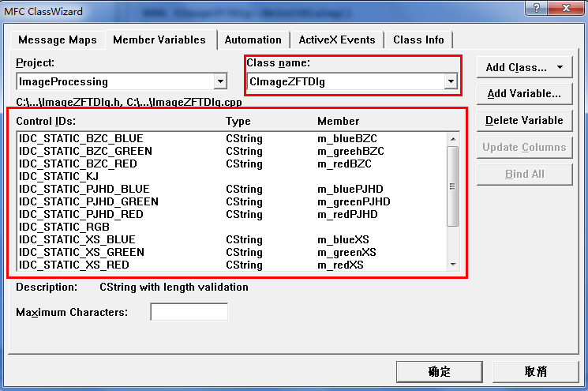Click the CString type of IDC_STATIC_BZC_BLUE
588x391 pixels.
click(244, 139)
